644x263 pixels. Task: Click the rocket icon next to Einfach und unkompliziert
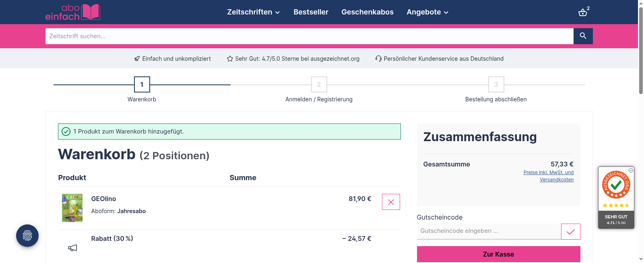click(136, 58)
